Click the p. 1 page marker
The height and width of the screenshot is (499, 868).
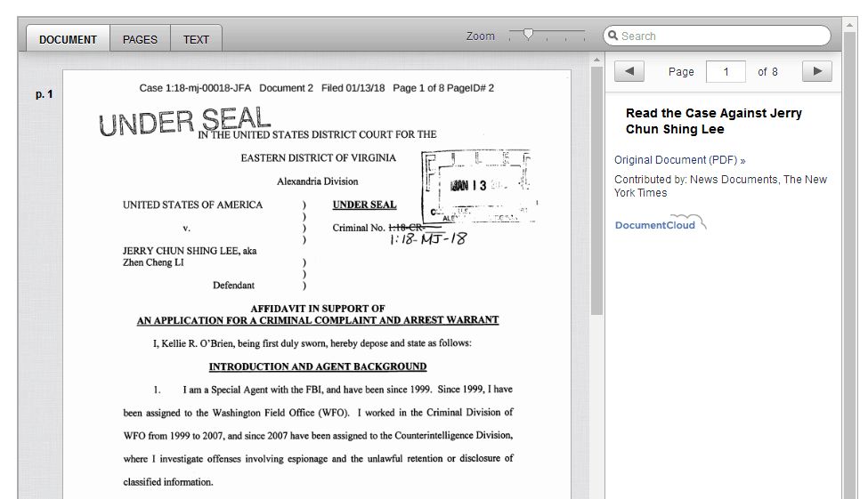pos(44,94)
